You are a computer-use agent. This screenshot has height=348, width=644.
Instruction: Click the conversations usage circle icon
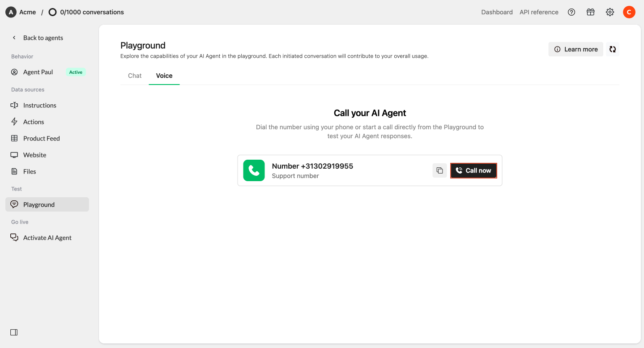click(x=52, y=12)
